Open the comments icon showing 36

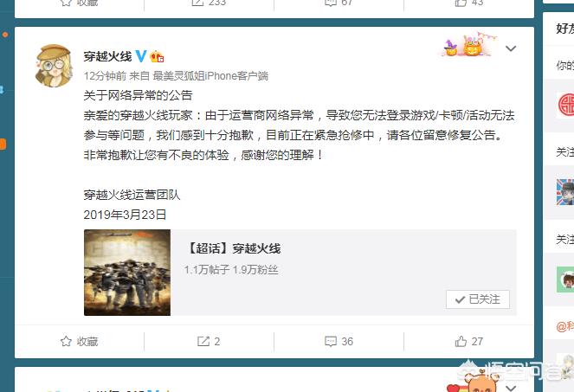click(x=331, y=341)
